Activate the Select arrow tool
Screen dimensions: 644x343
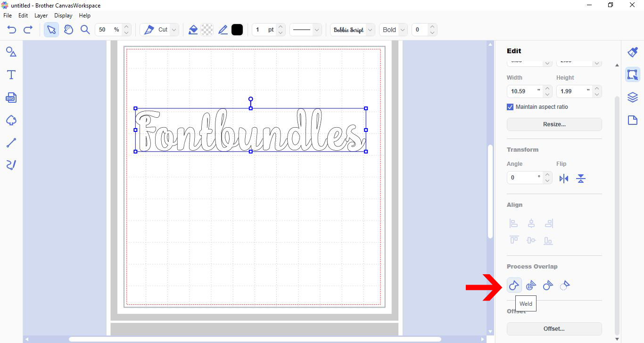point(51,30)
